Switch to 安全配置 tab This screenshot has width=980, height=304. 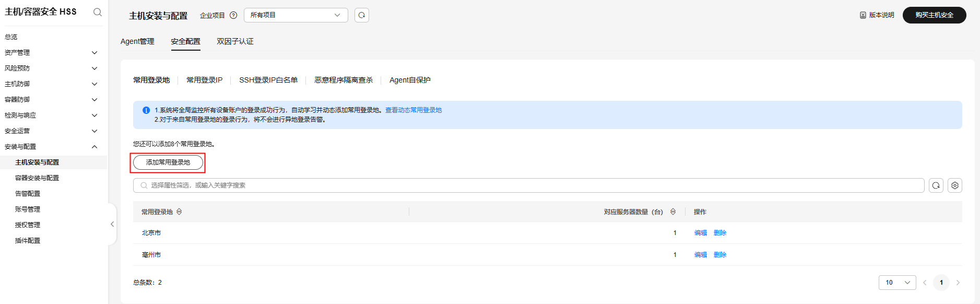tap(185, 41)
